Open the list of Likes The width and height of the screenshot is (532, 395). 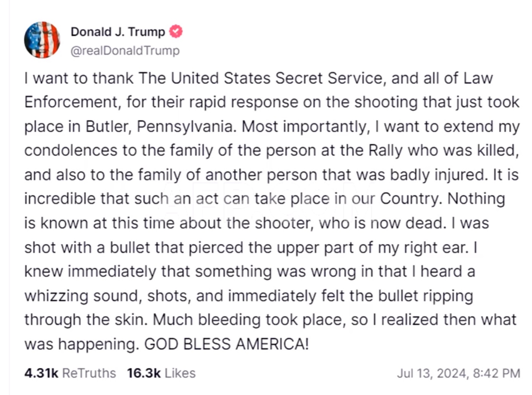[180, 373]
